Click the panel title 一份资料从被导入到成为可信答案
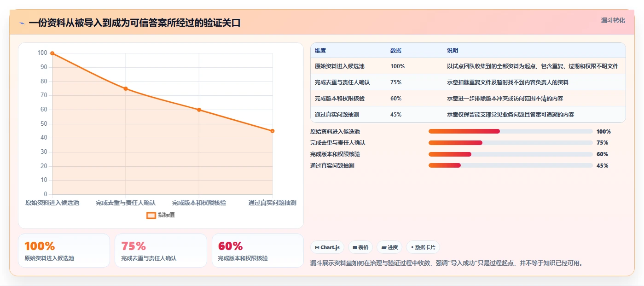 [x=134, y=23]
